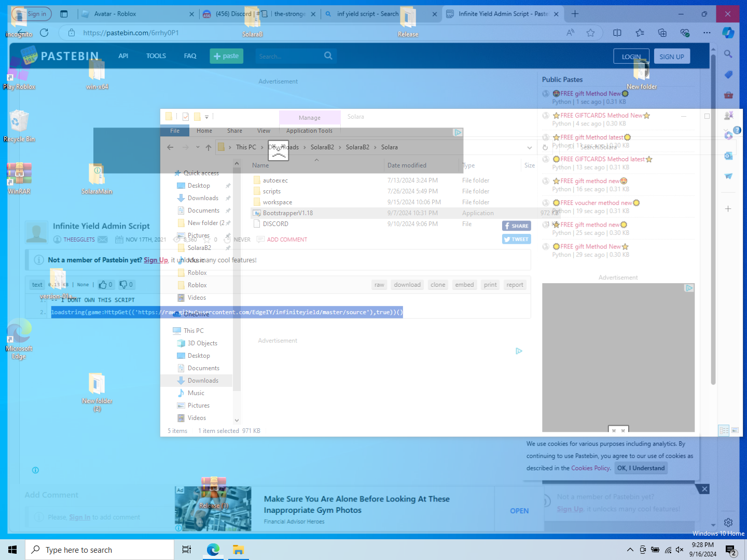
Task: Select the WinRAR desktop icon
Action: (19, 178)
